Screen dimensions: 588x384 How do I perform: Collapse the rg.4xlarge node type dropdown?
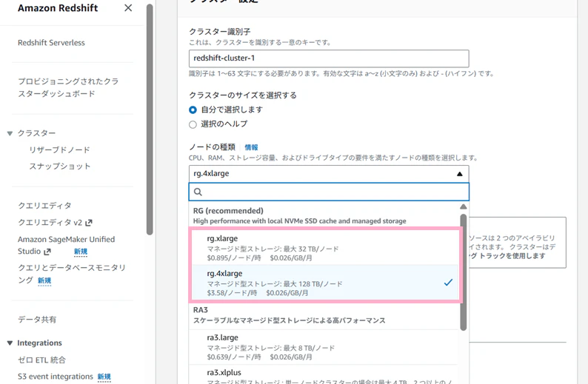coord(329,174)
